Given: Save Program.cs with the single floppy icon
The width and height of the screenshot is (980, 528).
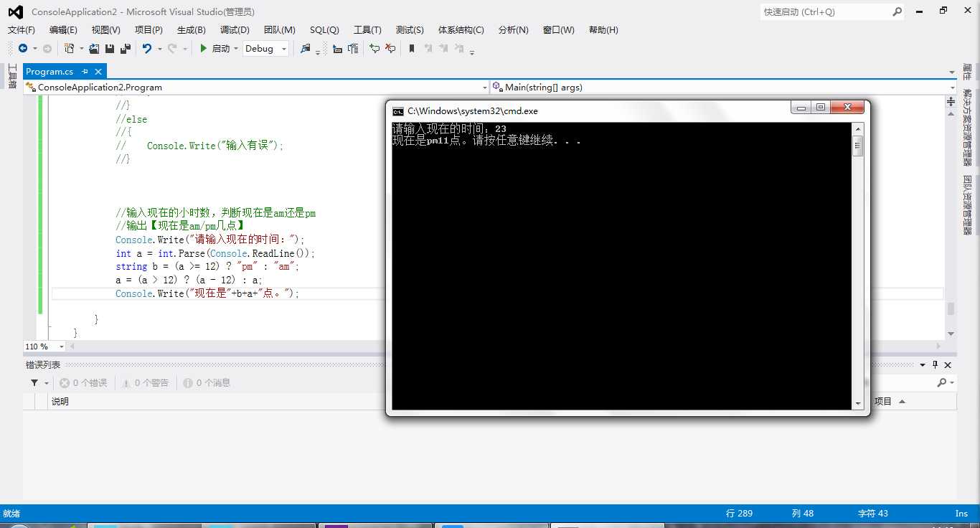Looking at the screenshot, I should 110,48.
